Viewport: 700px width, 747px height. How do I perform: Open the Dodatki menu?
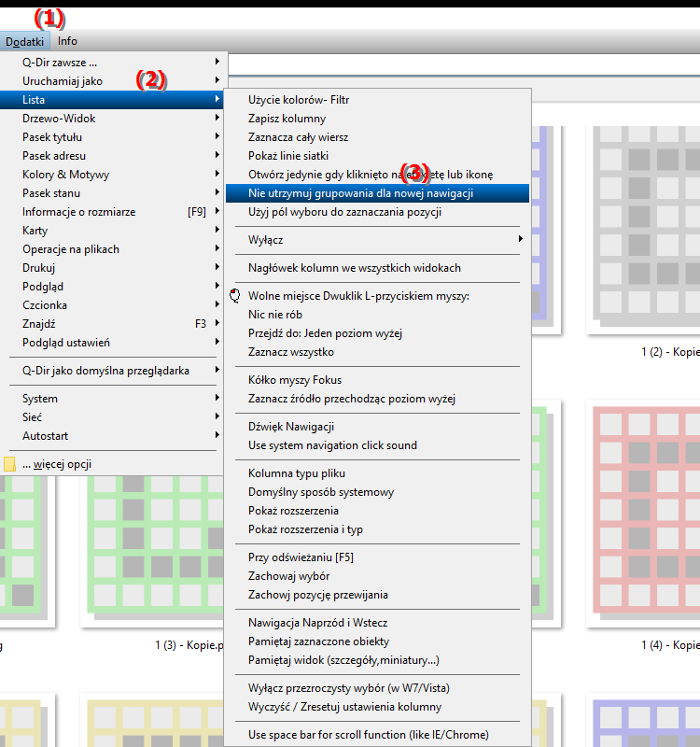coord(24,41)
